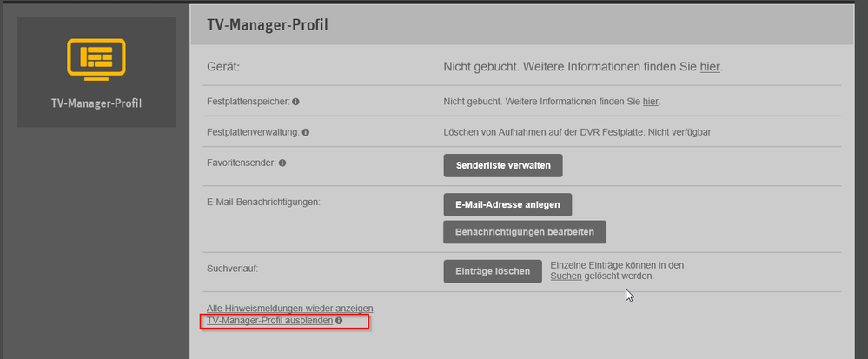Click the Senderliste verwalten button
This screenshot has height=359, width=868.
pyautogui.click(x=503, y=166)
